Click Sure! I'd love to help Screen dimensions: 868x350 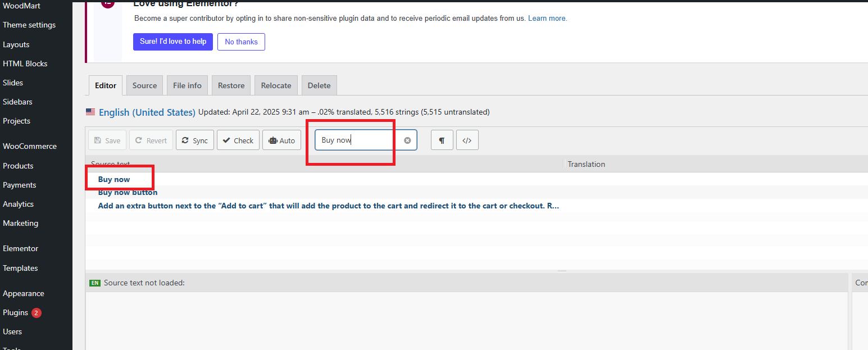click(173, 42)
